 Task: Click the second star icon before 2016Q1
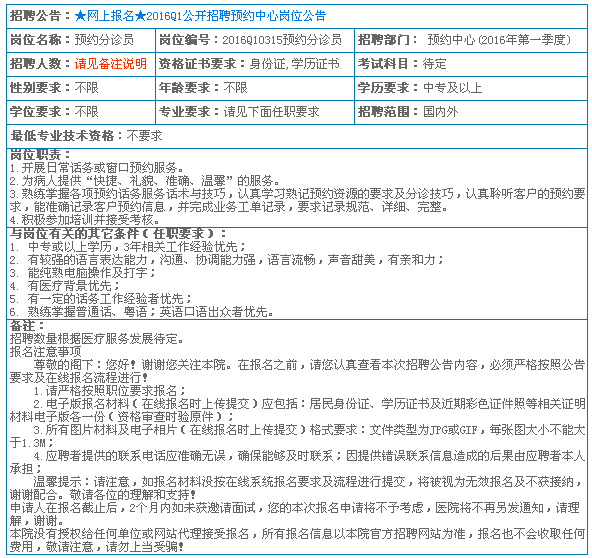pyautogui.click(x=140, y=16)
